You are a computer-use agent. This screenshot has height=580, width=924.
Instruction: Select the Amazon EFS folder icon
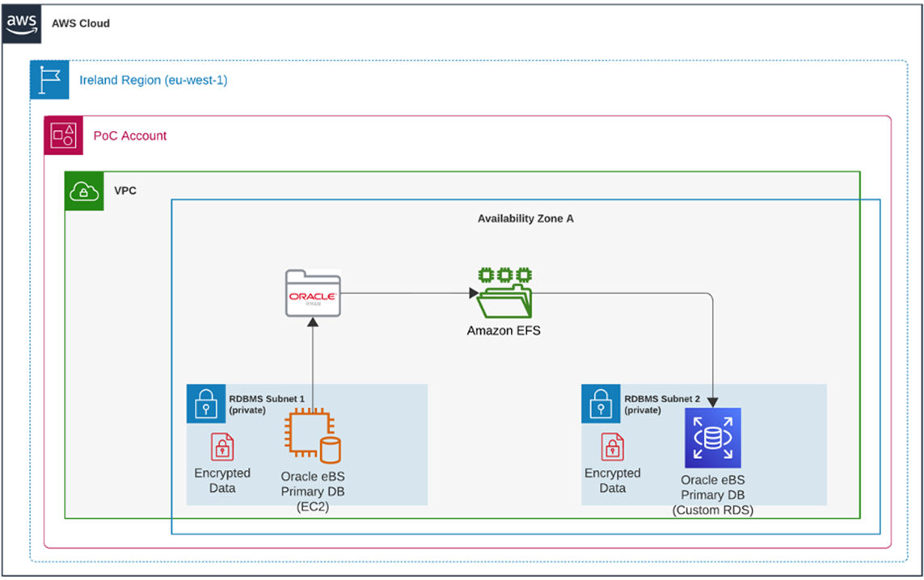504,293
